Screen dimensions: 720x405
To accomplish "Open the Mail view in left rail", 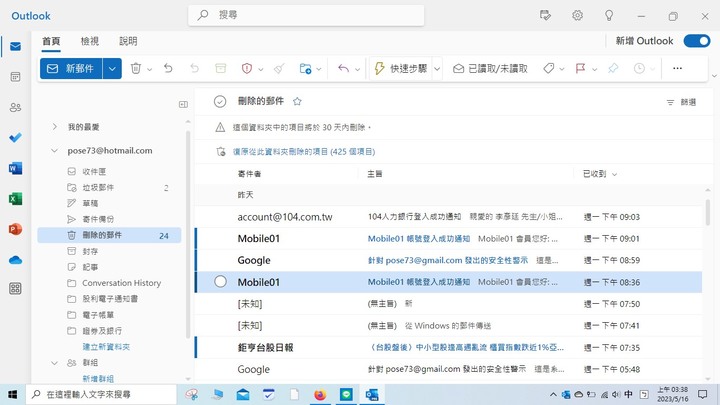I will point(15,46).
